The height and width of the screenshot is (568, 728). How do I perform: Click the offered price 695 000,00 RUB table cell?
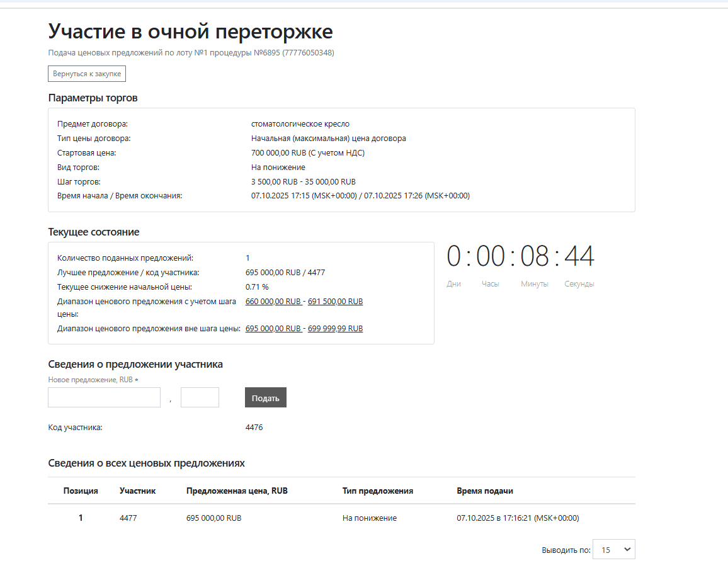[213, 518]
